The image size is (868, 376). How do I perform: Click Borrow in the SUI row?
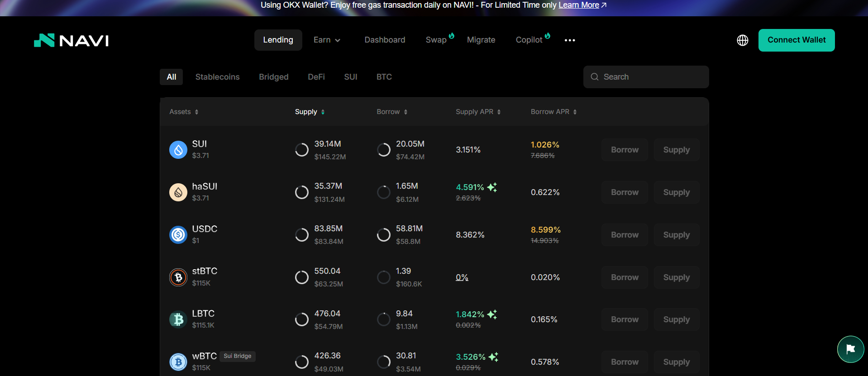625,150
